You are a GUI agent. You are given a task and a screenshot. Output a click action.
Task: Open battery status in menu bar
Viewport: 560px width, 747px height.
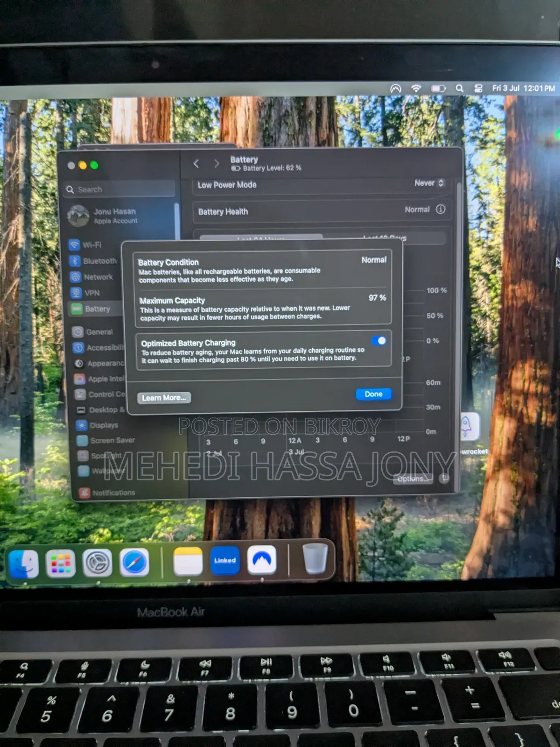438,88
